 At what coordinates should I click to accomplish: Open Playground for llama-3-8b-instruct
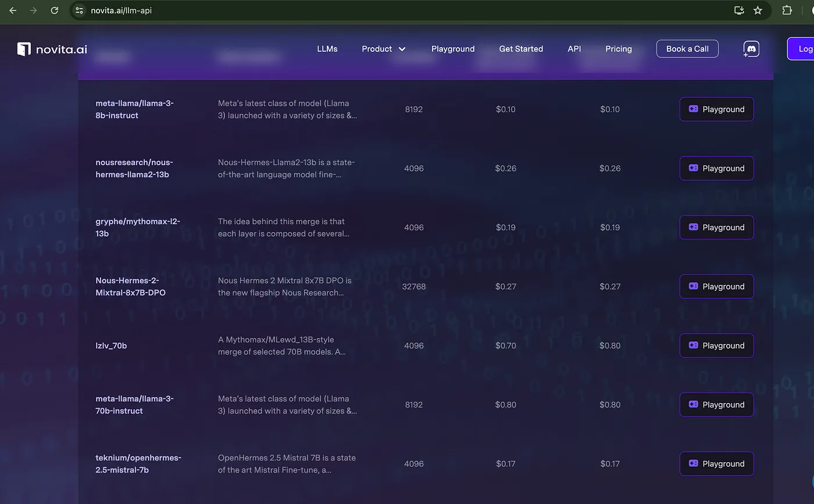[716, 109]
